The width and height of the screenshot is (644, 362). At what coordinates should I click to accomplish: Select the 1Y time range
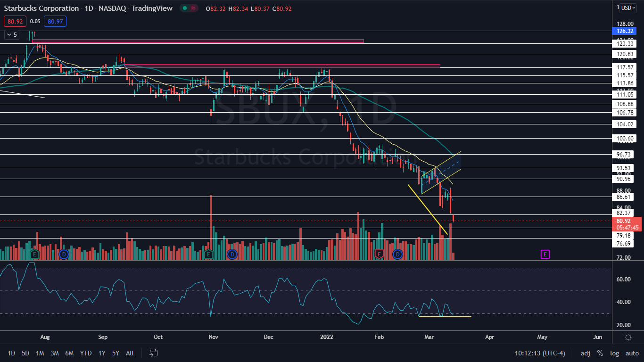pyautogui.click(x=102, y=353)
